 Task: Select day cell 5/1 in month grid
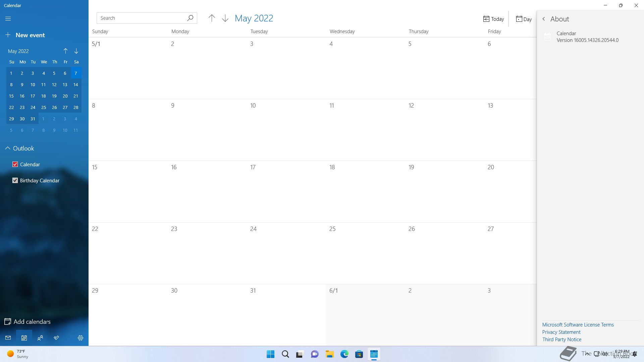tap(128, 68)
